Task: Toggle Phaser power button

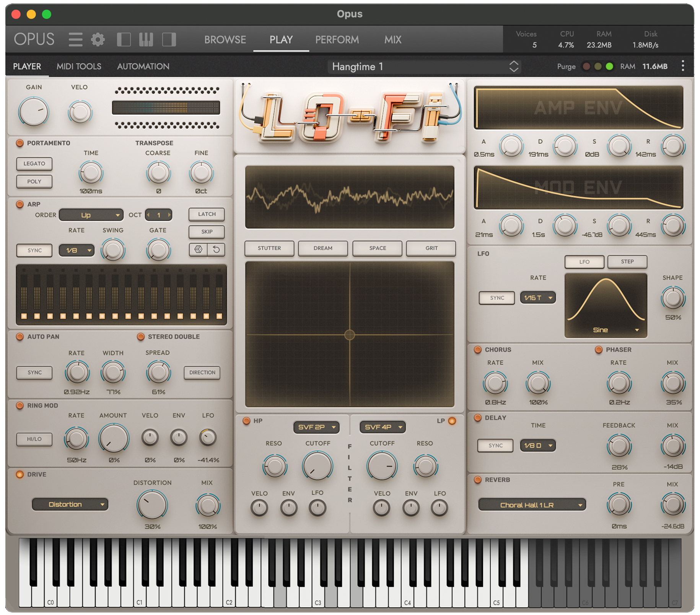Action: (599, 350)
